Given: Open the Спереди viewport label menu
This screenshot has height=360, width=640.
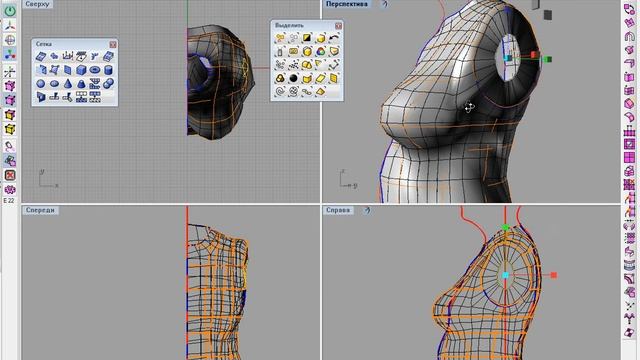Looking at the screenshot, I should [x=40, y=210].
